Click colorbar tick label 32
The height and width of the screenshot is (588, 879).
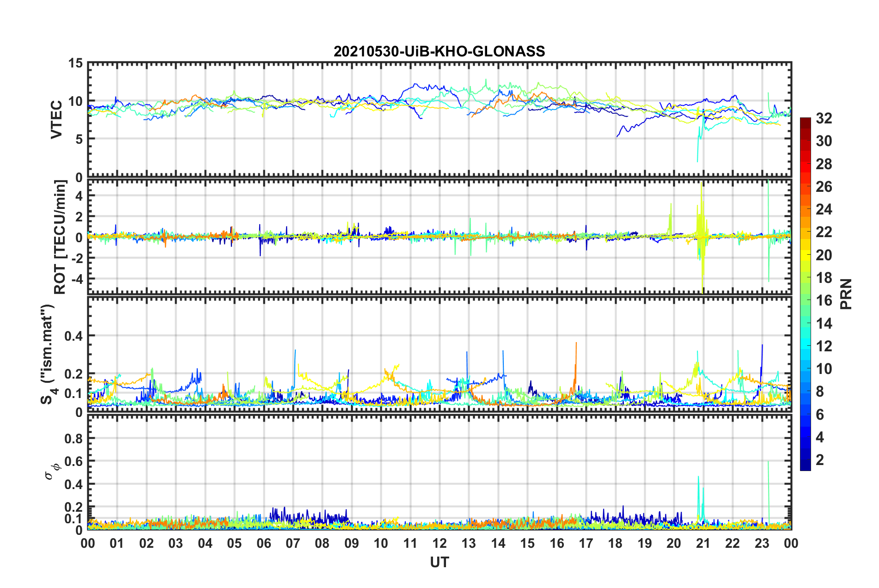(x=824, y=118)
